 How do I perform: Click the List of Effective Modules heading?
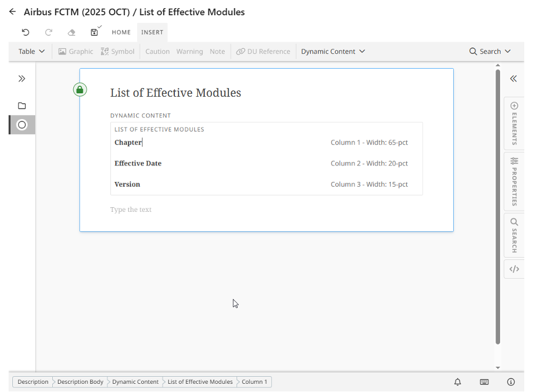(x=176, y=93)
